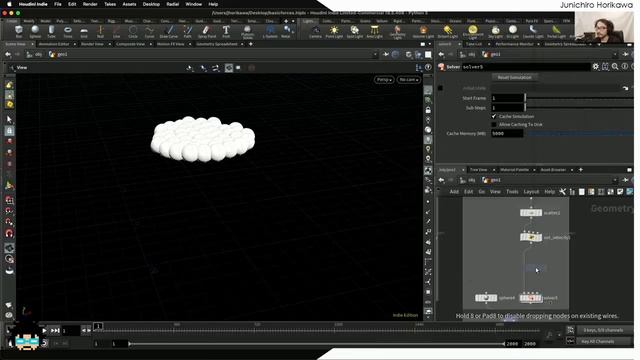Click the solver5 node name field
The width and height of the screenshot is (640, 360).
pos(526,67)
